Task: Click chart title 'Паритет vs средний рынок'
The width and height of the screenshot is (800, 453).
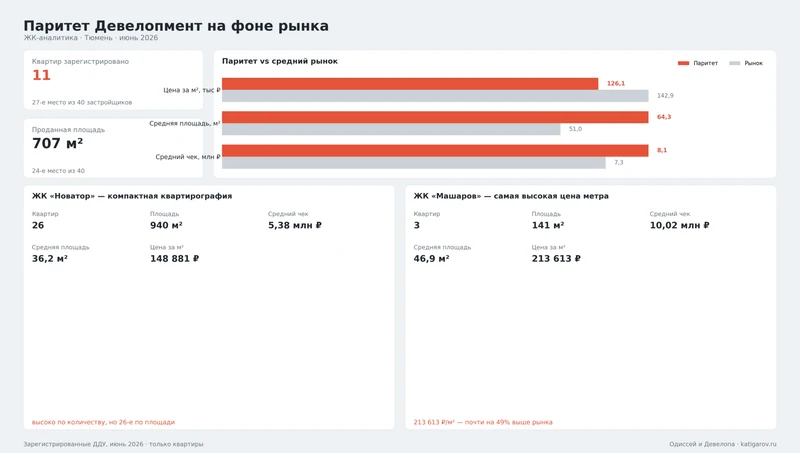Action: coord(280,61)
